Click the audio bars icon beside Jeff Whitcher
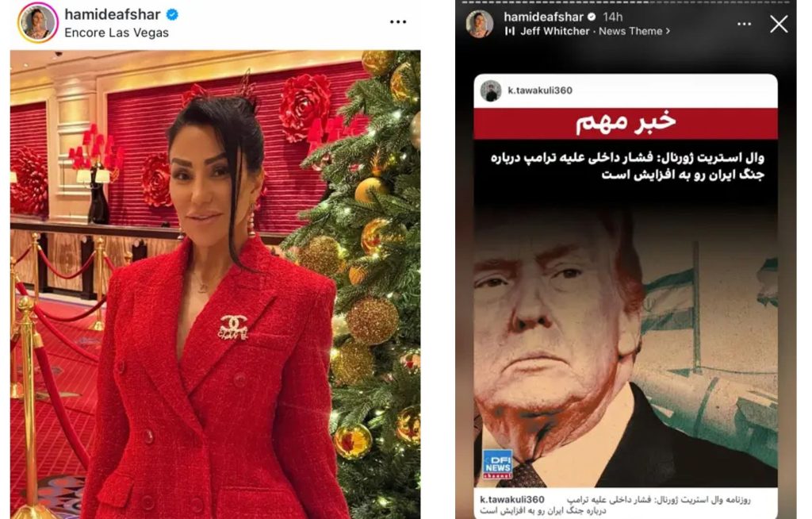Image resolution: width=812 pixels, height=519 pixels. tap(510, 31)
